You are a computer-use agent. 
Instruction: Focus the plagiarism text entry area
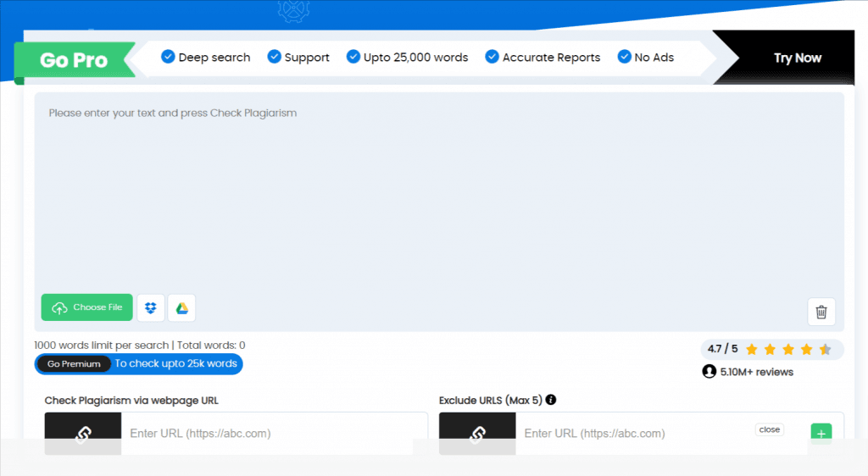[438, 195]
